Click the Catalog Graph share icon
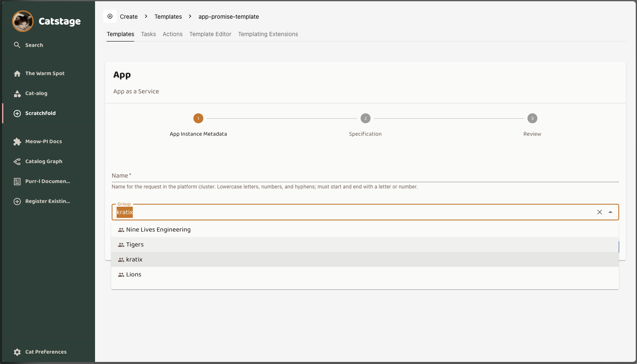Image resolution: width=637 pixels, height=364 pixels. [17, 161]
